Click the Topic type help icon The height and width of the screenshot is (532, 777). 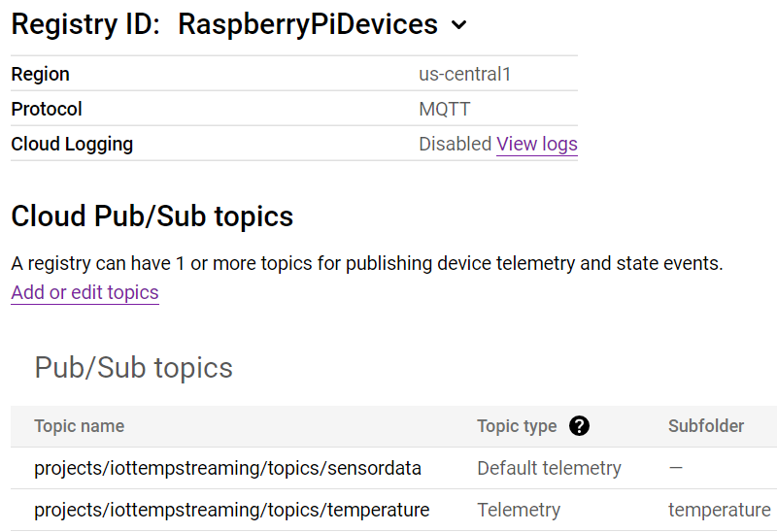tap(579, 426)
